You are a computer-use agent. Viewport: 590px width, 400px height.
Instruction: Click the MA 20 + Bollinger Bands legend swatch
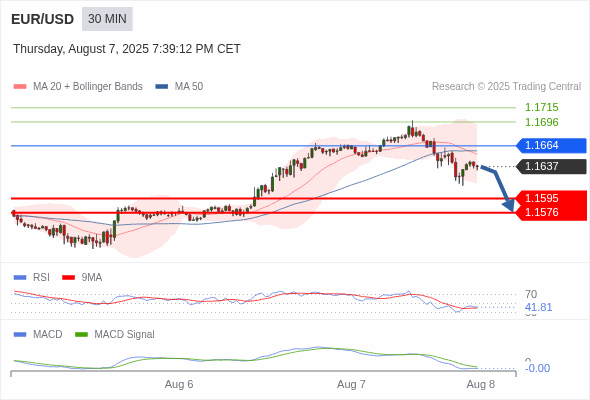[20, 87]
